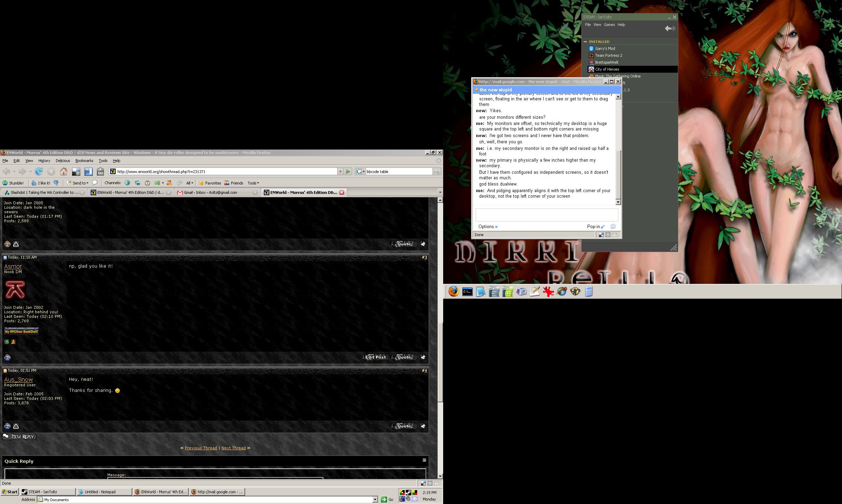Click the Delicious TAG toolbar button
The image size is (842, 504).
[100, 171]
